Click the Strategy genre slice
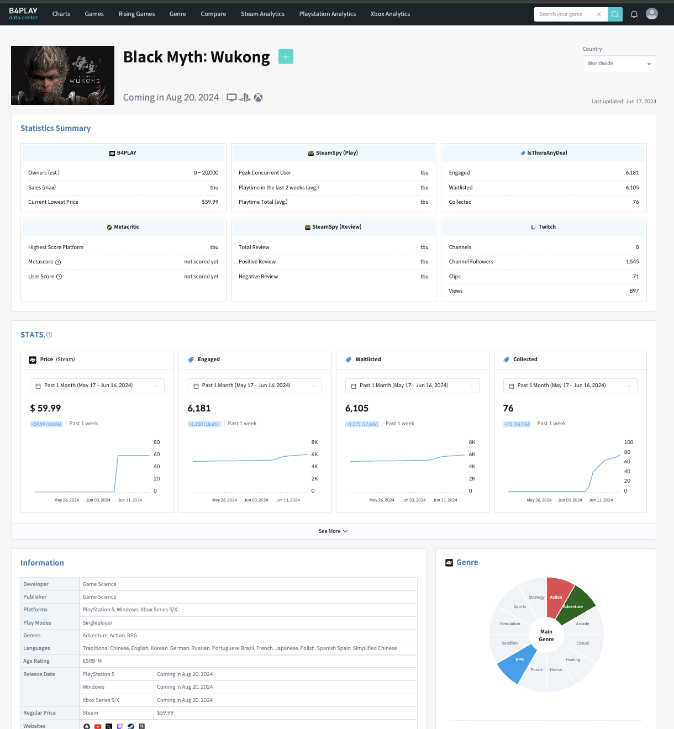This screenshot has height=729, width=674. click(x=535, y=596)
